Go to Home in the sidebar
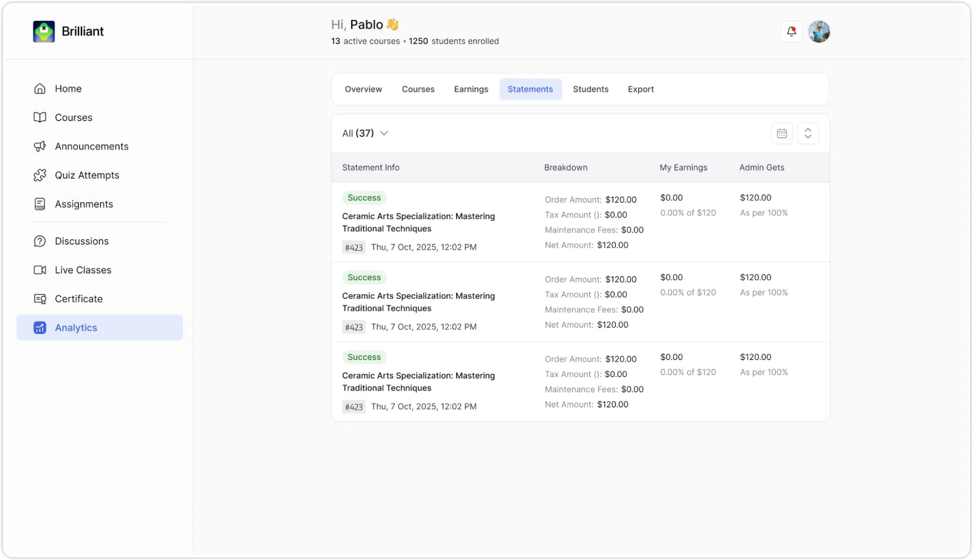973x560 pixels. point(100,89)
